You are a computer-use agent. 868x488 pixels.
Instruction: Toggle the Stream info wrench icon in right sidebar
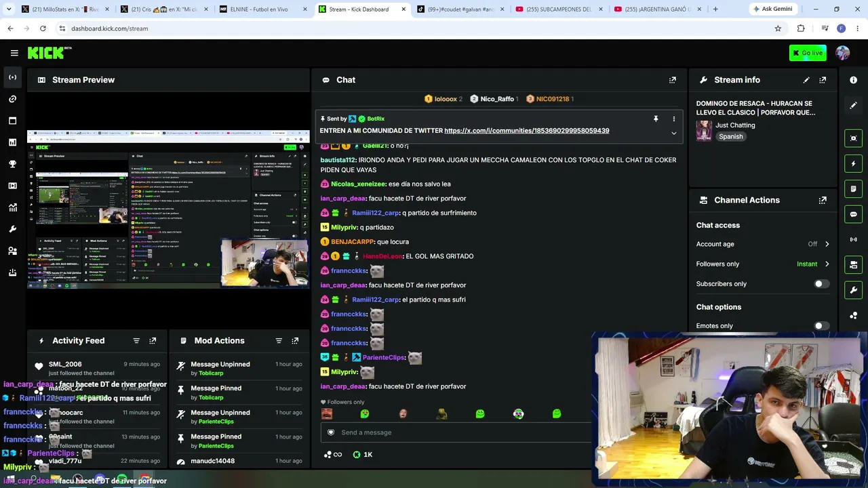point(853,290)
